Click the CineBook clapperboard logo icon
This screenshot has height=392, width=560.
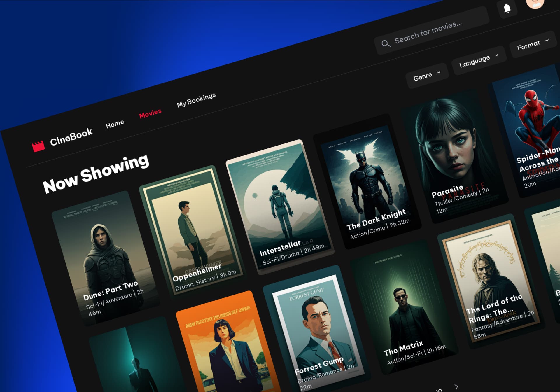point(38,146)
